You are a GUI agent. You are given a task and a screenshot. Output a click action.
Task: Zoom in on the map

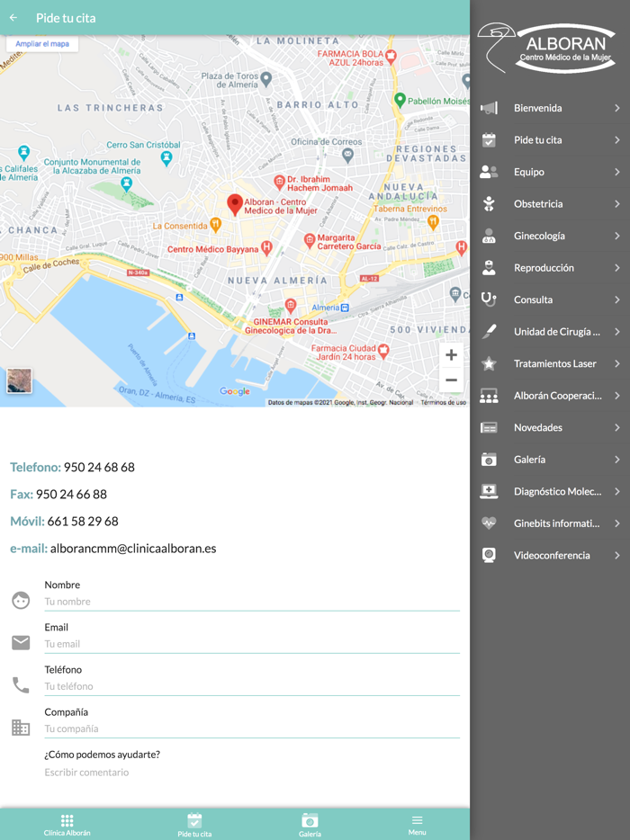[452, 354]
